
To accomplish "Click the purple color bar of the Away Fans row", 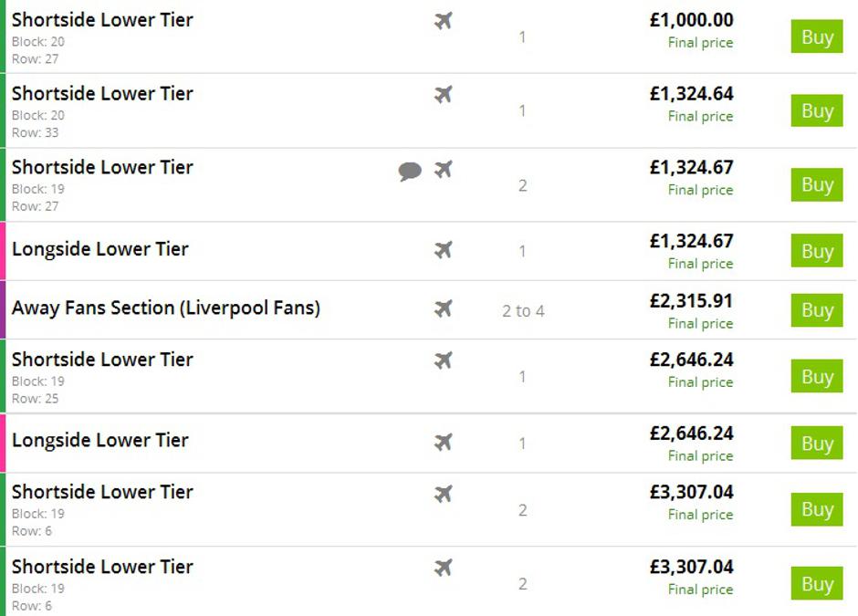I will point(3,309).
